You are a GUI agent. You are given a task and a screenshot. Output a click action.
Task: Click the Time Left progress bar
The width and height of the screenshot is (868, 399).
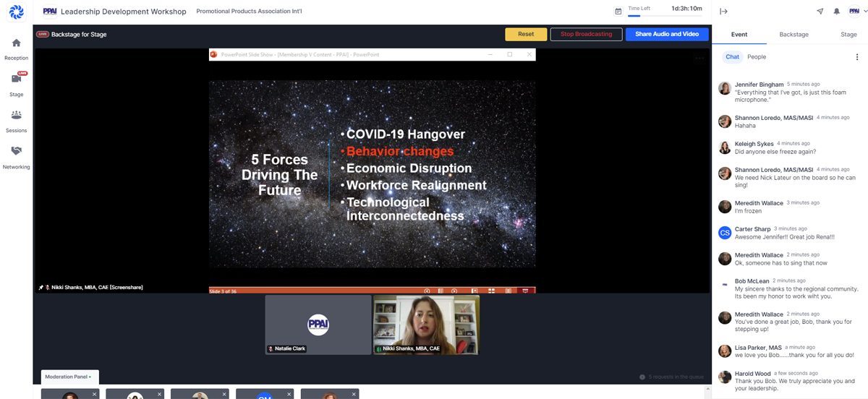coord(664,16)
